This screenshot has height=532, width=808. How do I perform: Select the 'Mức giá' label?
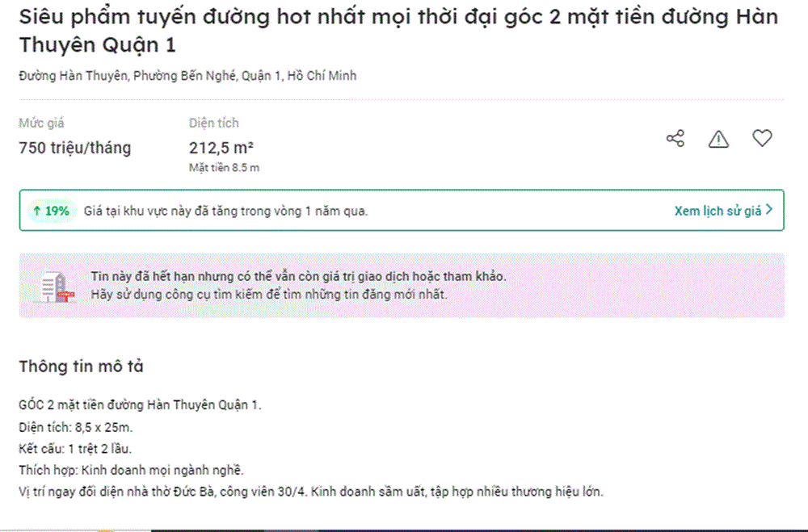[x=40, y=122]
